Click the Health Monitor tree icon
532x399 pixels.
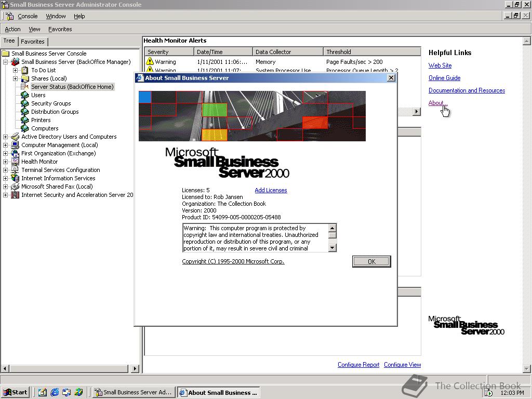pyautogui.click(x=15, y=162)
